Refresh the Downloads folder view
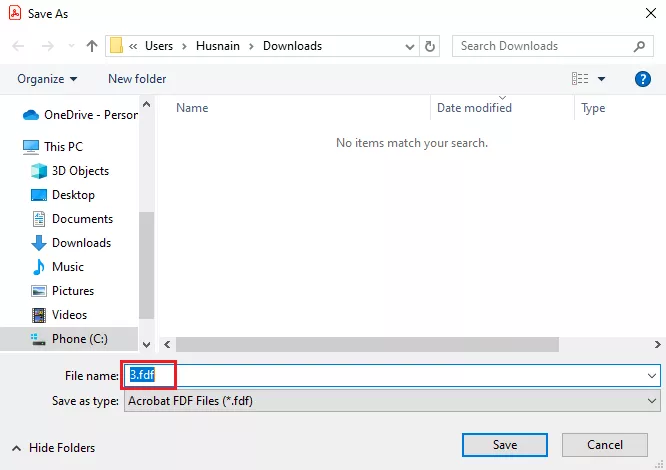Screen dimensions: 666x470 pos(429,46)
